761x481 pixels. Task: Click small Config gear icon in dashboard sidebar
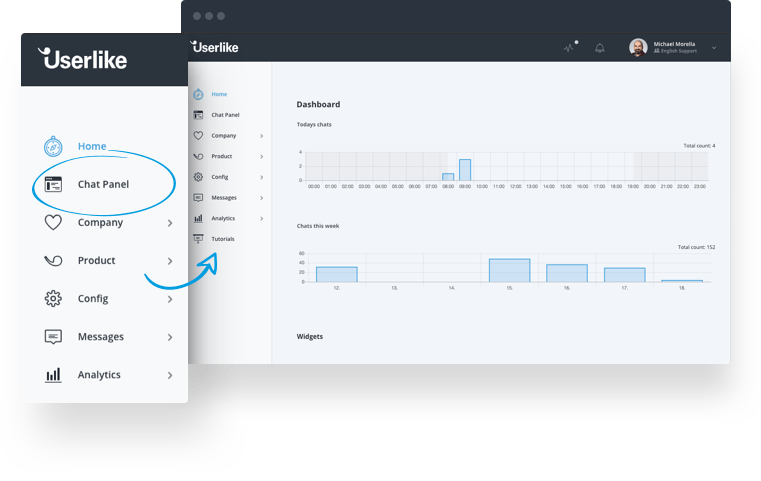point(198,177)
